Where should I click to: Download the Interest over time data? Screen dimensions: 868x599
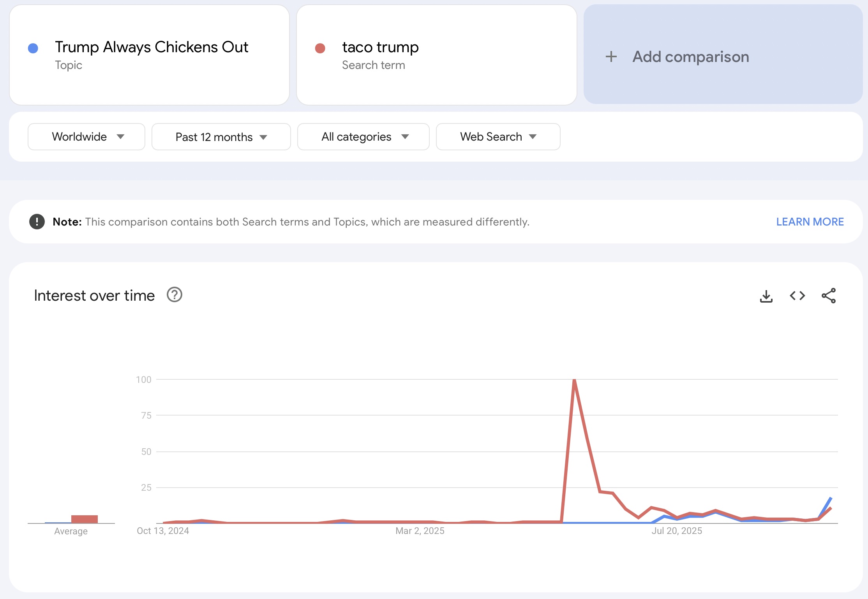point(766,296)
